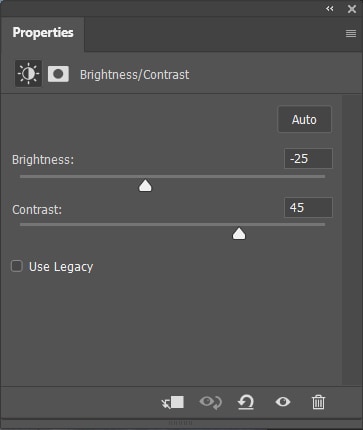Click the Brightness/Contrast adjustment icon
Viewport: 363px width, 430px height.
click(28, 74)
